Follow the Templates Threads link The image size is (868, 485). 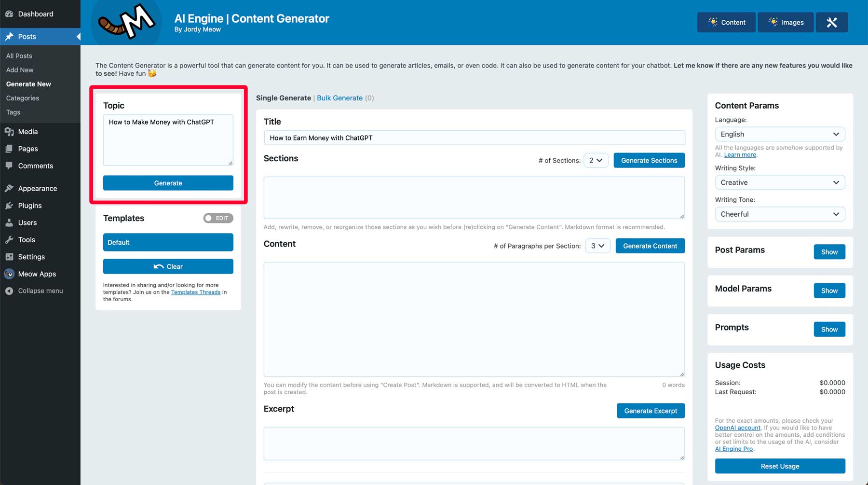[195, 292]
